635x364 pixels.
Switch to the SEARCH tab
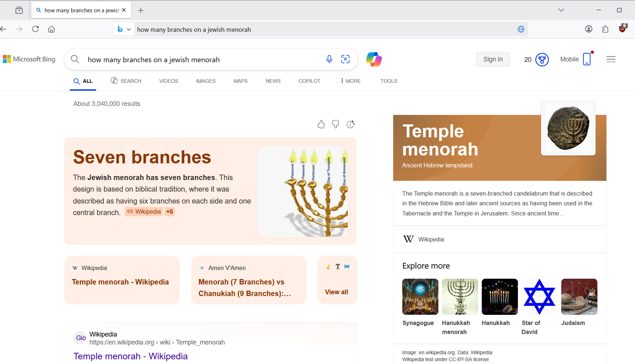point(126,81)
